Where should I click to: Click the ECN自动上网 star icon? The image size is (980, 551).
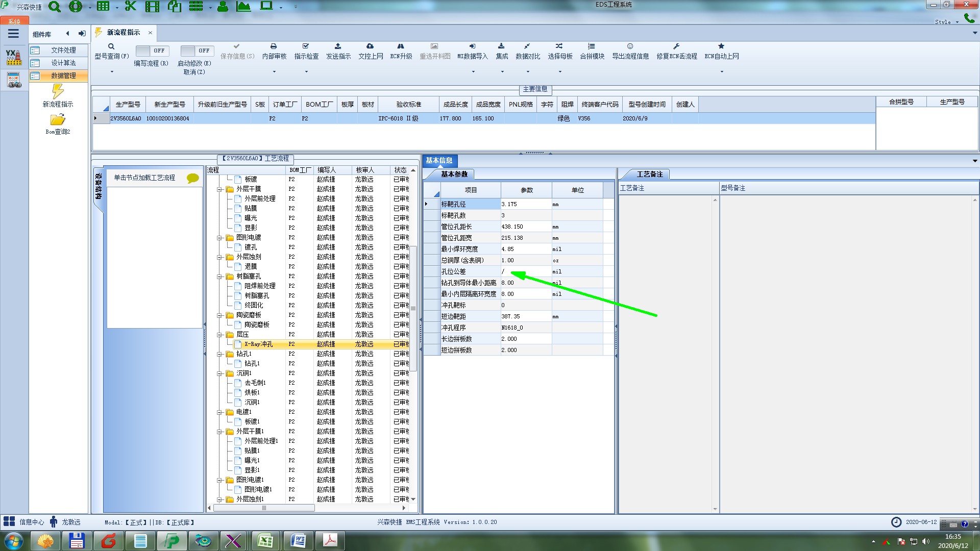721,46
